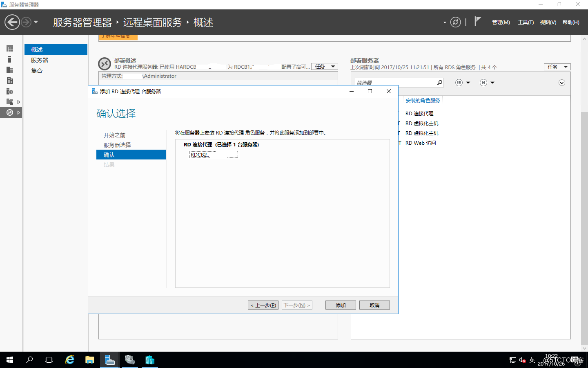Switch to Server Manager taskbar icon
This screenshot has width=588, height=368.
(110, 360)
